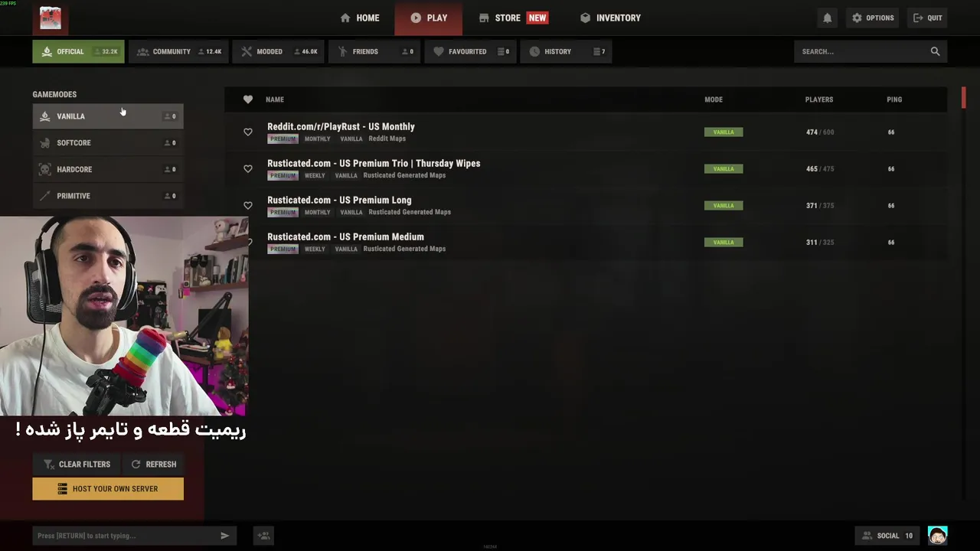Image resolution: width=980 pixels, height=551 pixels.
Task: Select Rusticated.com - US Premium Medium server name
Action: (x=345, y=237)
